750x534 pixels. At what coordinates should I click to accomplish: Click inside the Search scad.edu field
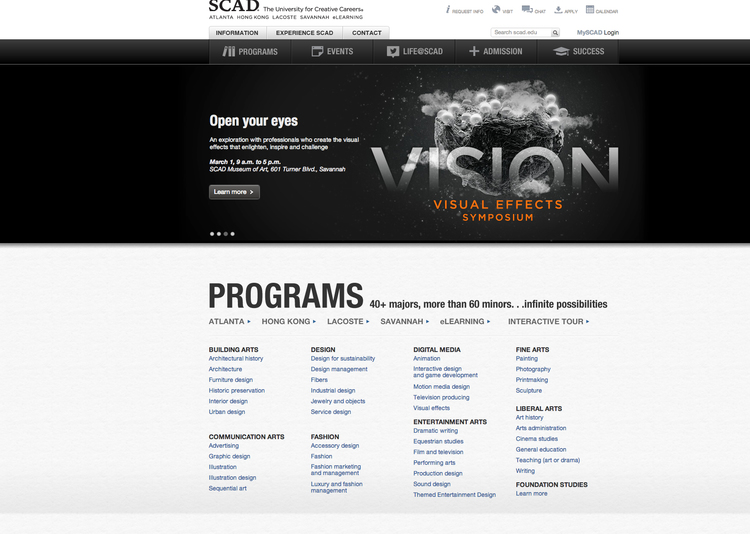pyautogui.click(x=520, y=33)
